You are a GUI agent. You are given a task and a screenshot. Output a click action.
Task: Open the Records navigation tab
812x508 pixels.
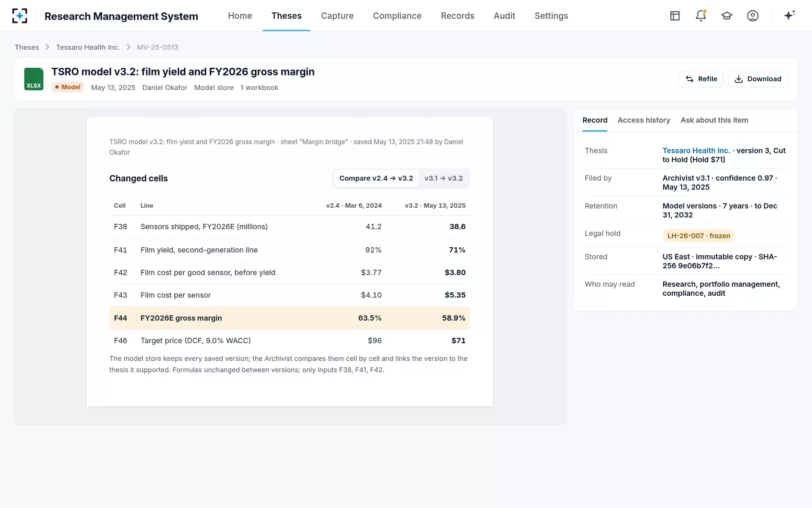click(457, 16)
